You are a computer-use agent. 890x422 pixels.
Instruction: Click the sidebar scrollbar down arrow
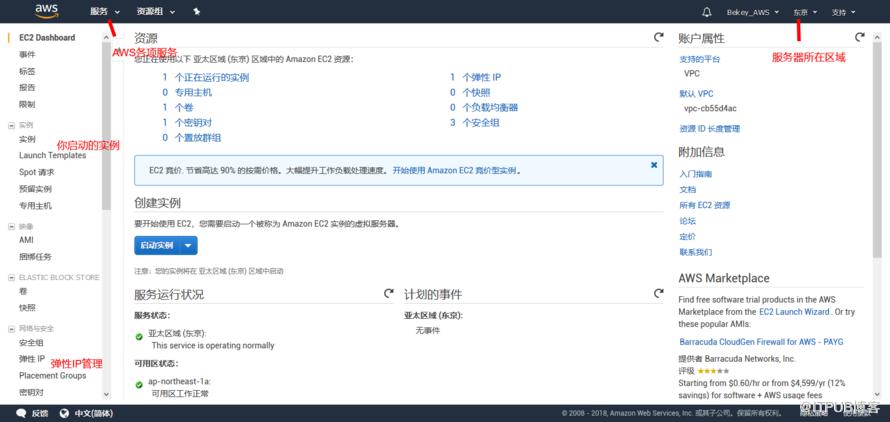pos(107,394)
